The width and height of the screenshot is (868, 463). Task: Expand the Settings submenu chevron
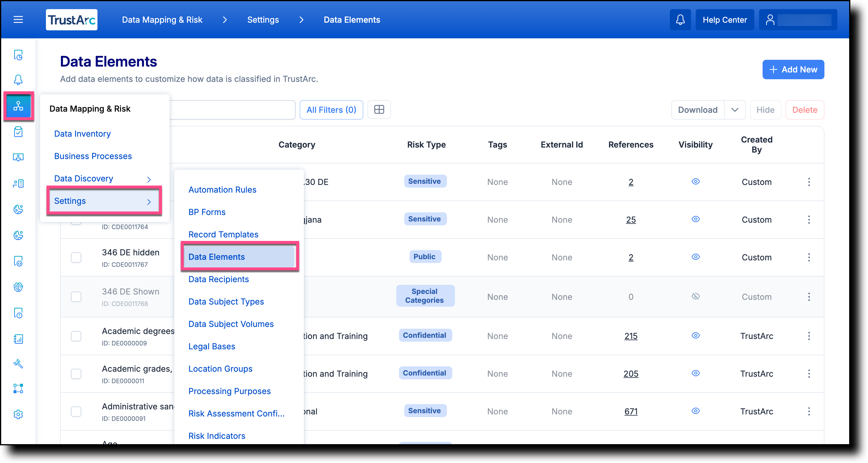[149, 201]
